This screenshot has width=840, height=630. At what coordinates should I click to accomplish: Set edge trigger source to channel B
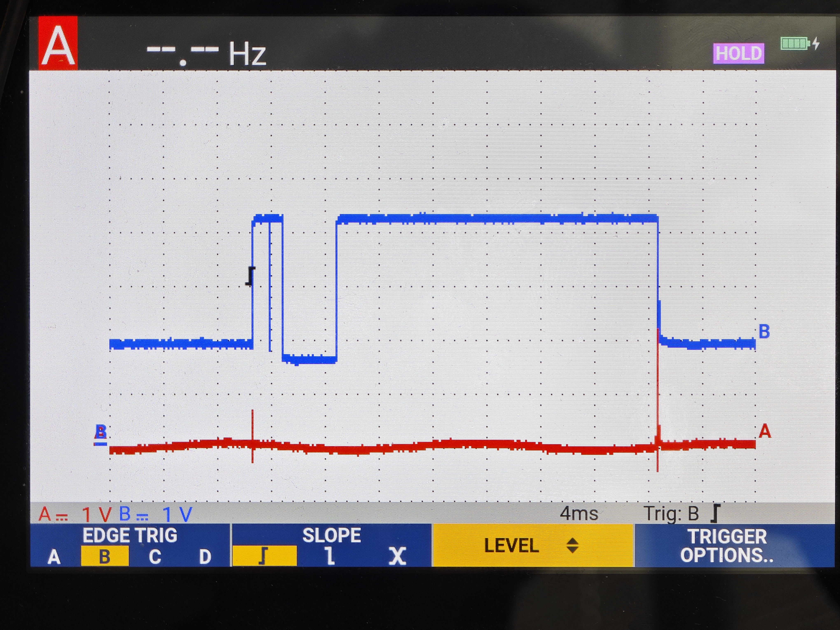pos(104,556)
